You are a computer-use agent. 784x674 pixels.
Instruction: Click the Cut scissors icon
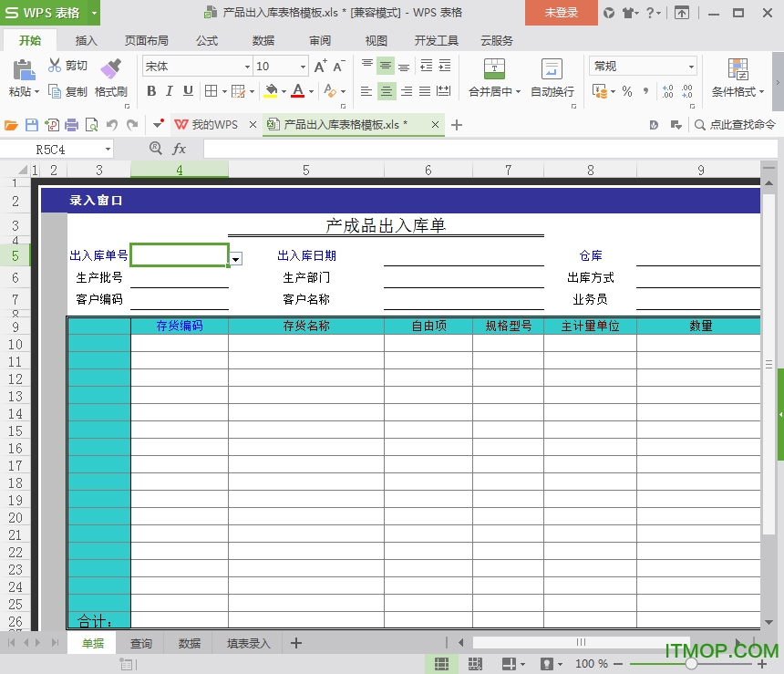point(54,65)
